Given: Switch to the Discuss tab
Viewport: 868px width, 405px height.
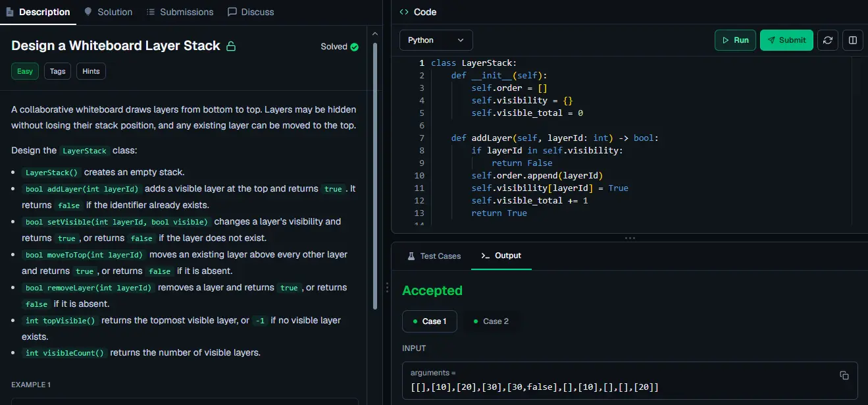Looking at the screenshot, I should 251,12.
